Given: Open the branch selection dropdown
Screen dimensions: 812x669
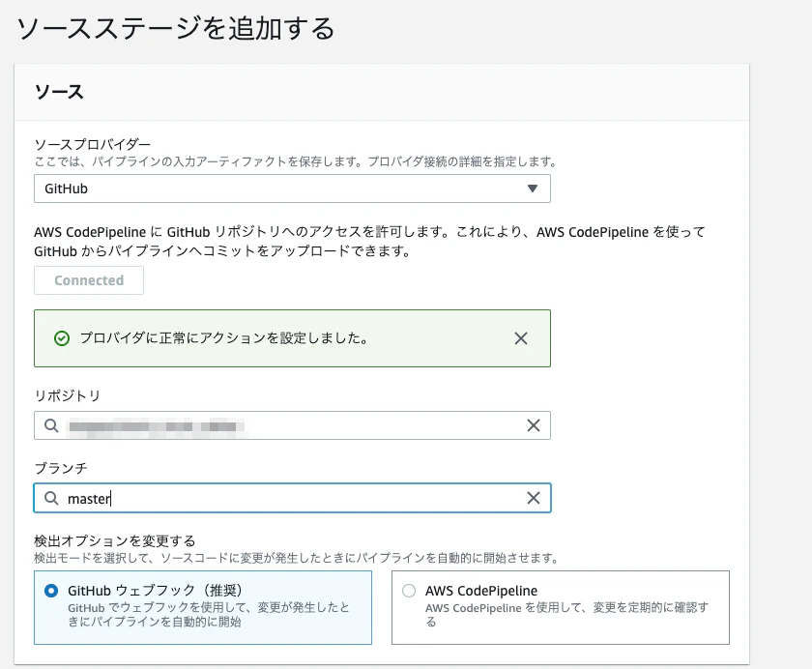Looking at the screenshot, I should pyautogui.click(x=290, y=498).
